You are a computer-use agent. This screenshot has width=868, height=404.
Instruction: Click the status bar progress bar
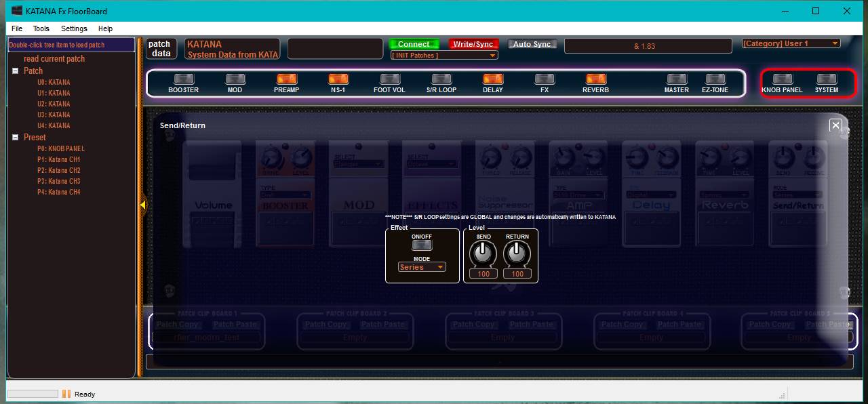tap(33, 394)
